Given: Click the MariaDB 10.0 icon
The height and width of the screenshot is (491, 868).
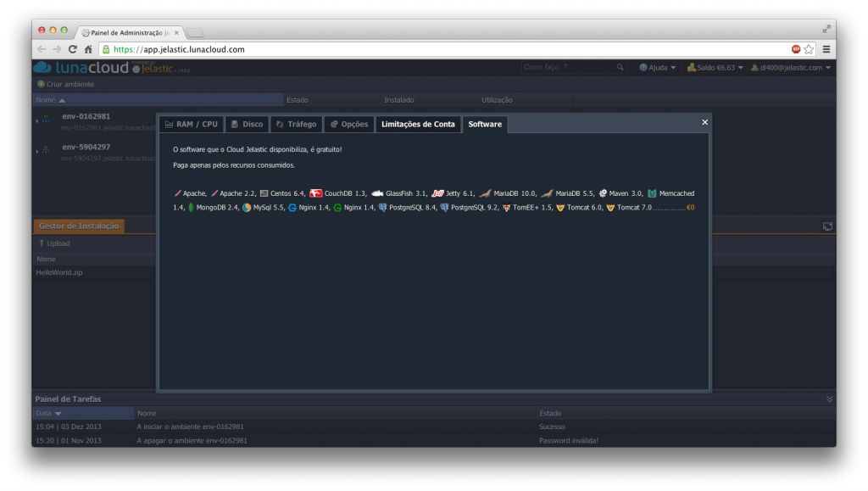Looking at the screenshot, I should 485,193.
